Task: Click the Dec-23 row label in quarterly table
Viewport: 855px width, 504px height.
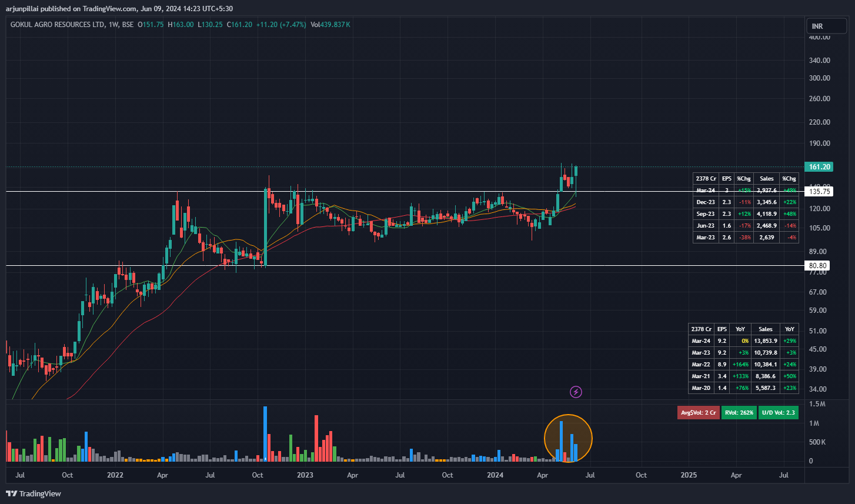Action: tap(706, 202)
